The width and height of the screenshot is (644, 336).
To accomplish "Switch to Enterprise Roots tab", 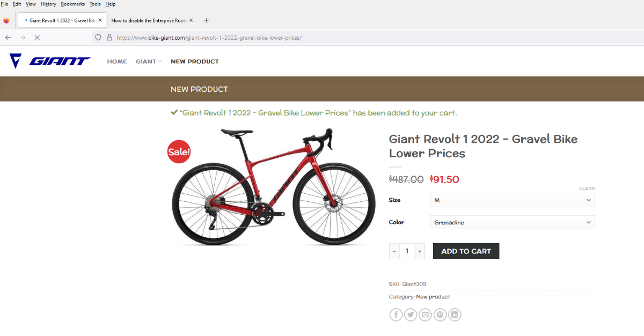I will (149, 20).
